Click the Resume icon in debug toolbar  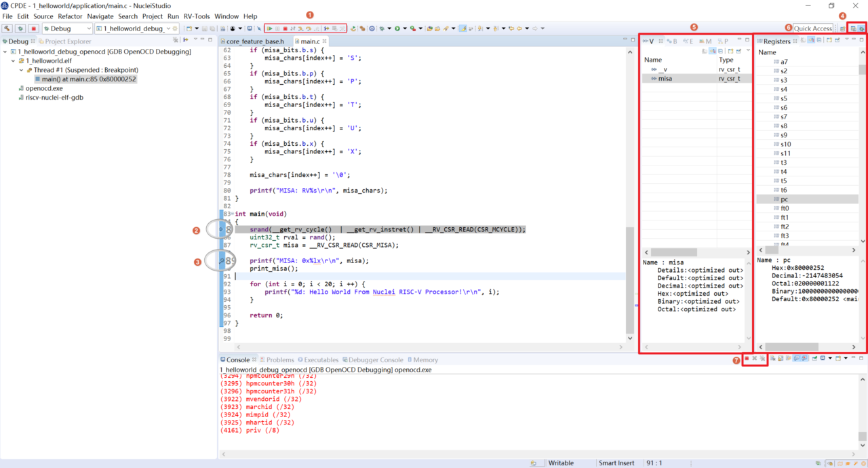(270, 28)
